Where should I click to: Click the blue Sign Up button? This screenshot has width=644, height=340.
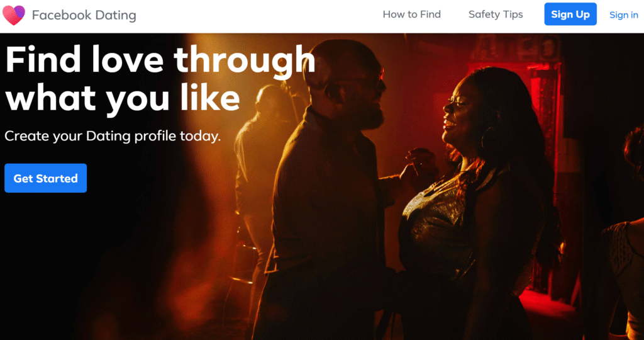[570, 14]
